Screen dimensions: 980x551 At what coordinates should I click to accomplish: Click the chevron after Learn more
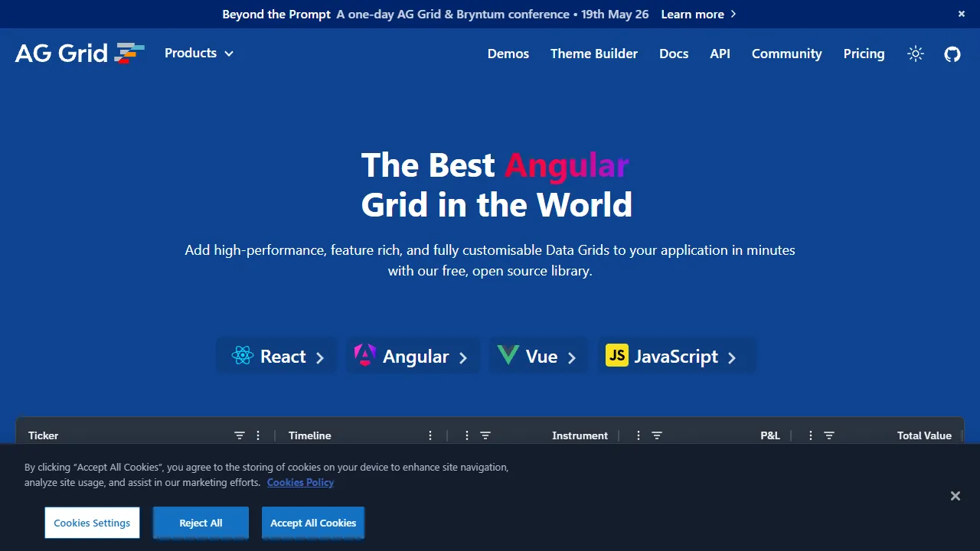(733, 14)
